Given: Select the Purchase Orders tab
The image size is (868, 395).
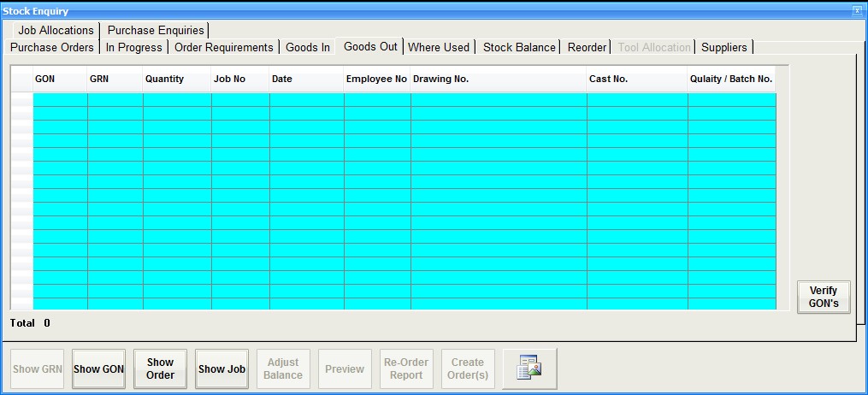Looking at the screenshot, I should 52,47.
